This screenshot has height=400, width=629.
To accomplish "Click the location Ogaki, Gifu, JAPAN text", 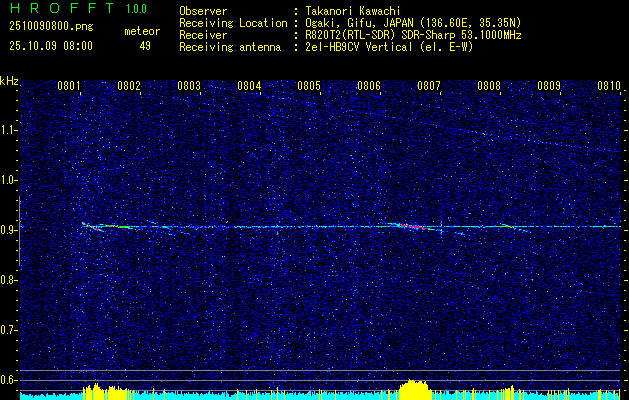I will (413, 23).
